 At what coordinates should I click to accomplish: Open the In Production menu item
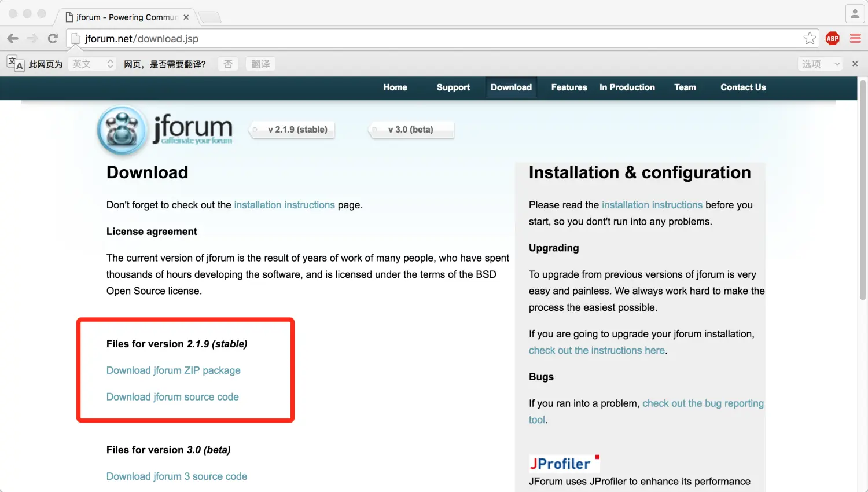(x=627, y=87)
